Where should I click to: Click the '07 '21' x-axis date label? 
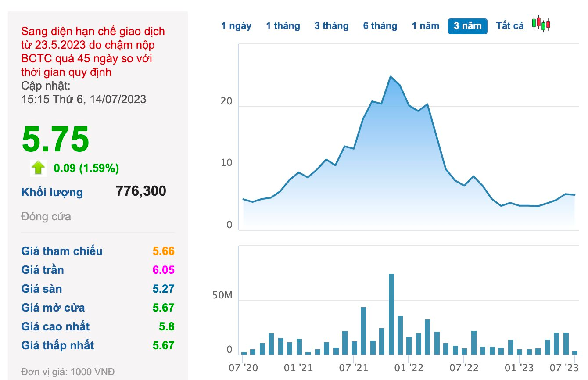(354, 367)
